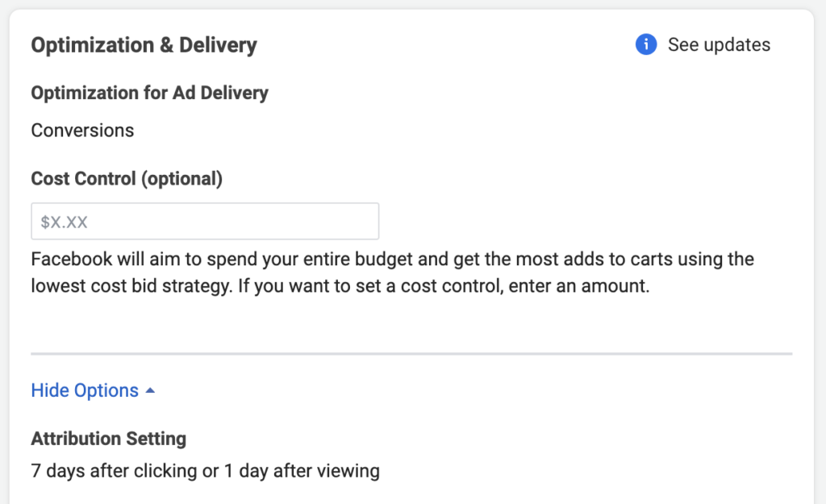Click the "$X.XX" placeholder text
Screen dimensions: 826x504
[x=64, y=223]
